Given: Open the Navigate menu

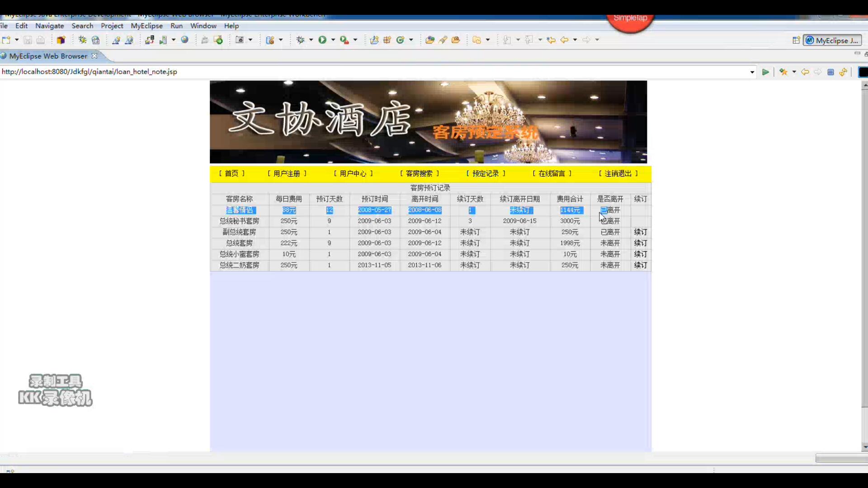Looking at the screenshot, I should coord(50,26).
